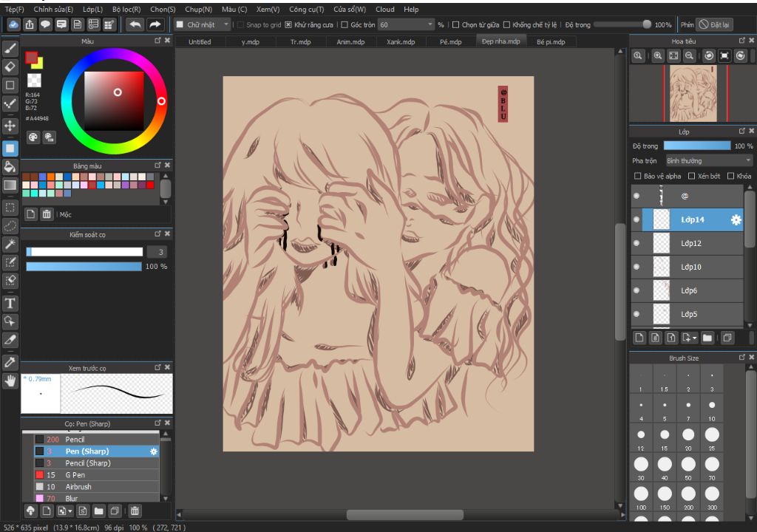Viewport: 757px width, 532px height.
Task: Click the 100% zoom magnifier in navigator
Action: pos(638,56)
